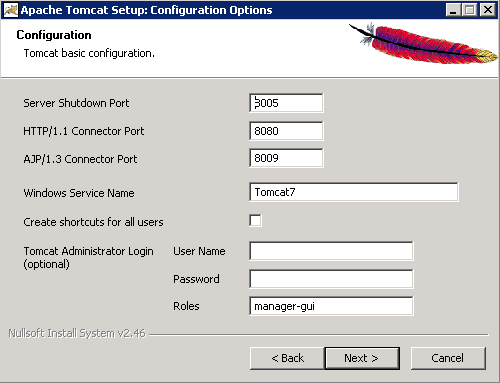Click the Server Shutdown Port label
Image resolution: width=500 pixels, height=383 pixels.
pyautogui.click(x=76, y=103)
